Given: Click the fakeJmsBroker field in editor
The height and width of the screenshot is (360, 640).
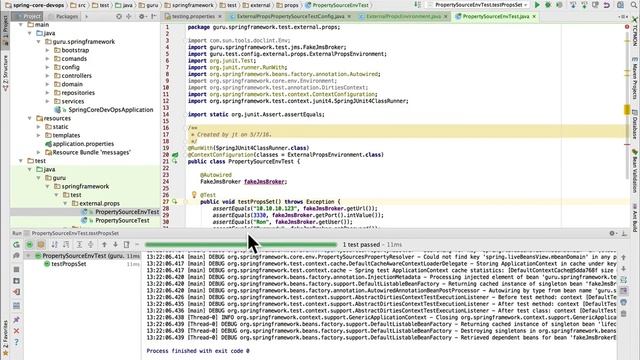Looking at the screenshot, I should (264, 182).
